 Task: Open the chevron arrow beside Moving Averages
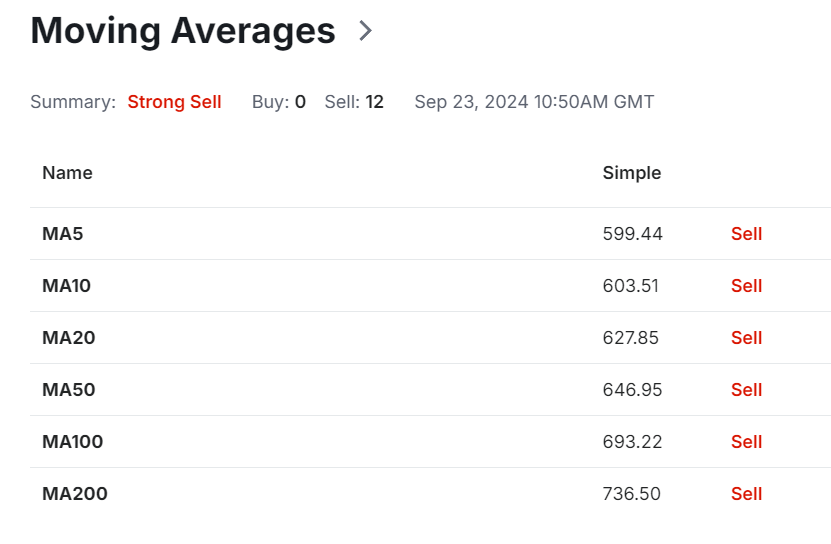coord(365,30)
